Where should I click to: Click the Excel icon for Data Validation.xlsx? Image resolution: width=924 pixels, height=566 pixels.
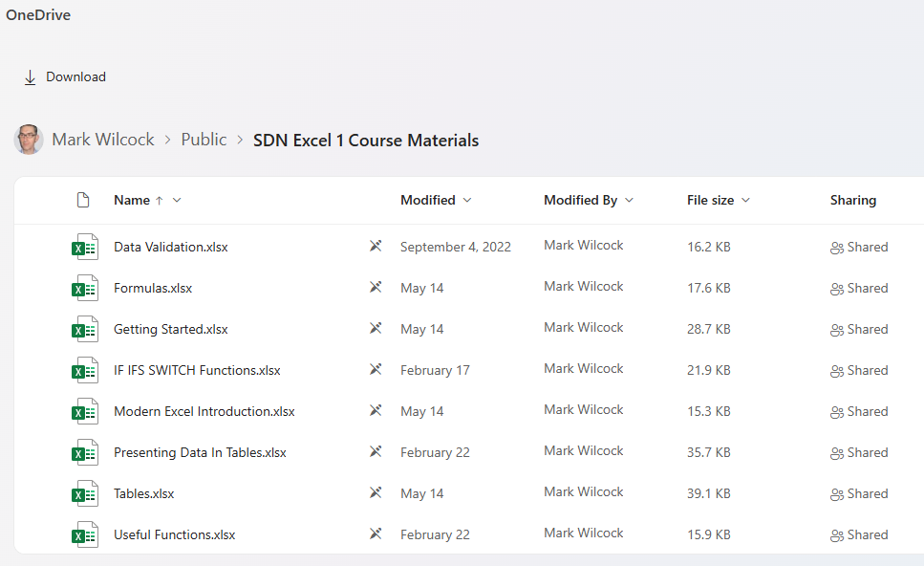[85, 247]
